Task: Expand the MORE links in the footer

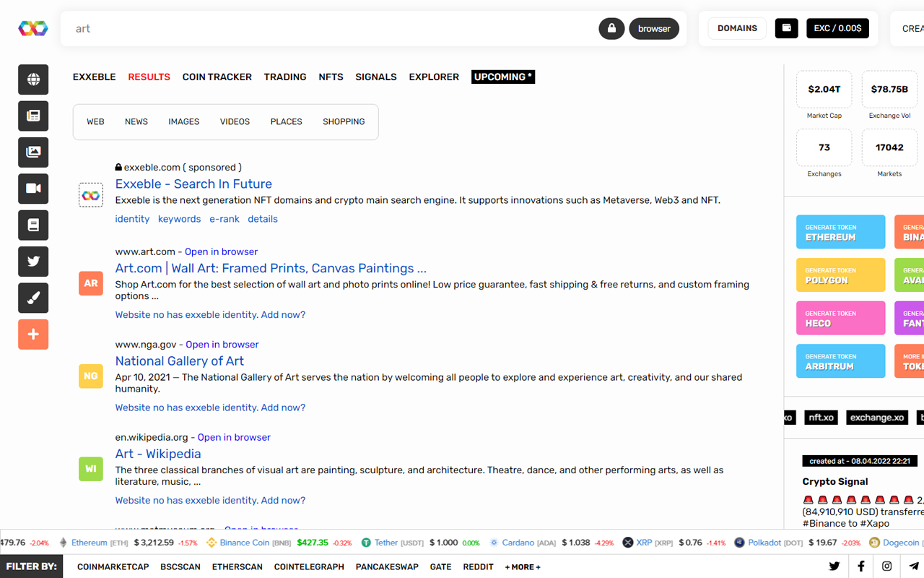Action: pyautogui.click(x=522, y=566)
